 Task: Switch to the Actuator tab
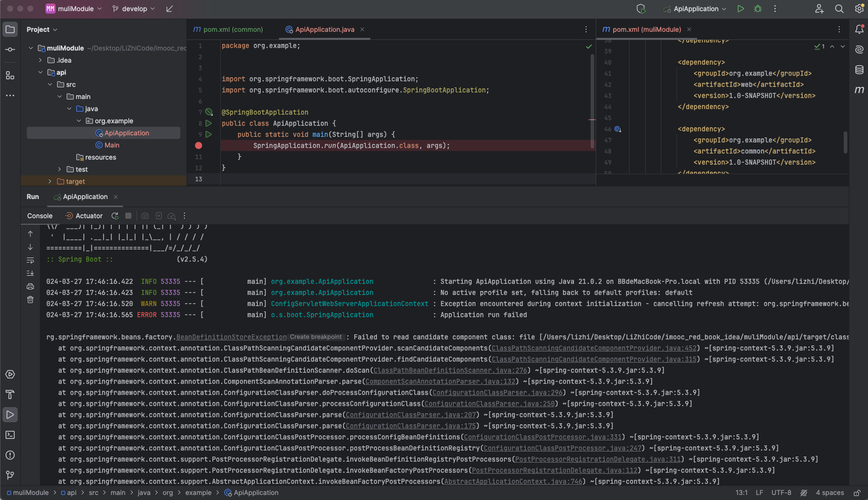click(x=84, y=216)
